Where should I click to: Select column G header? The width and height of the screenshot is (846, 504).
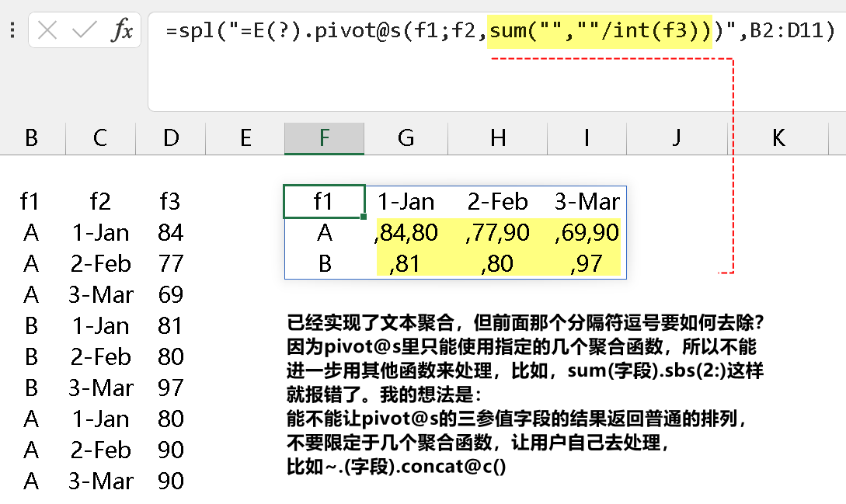(406, 138)
